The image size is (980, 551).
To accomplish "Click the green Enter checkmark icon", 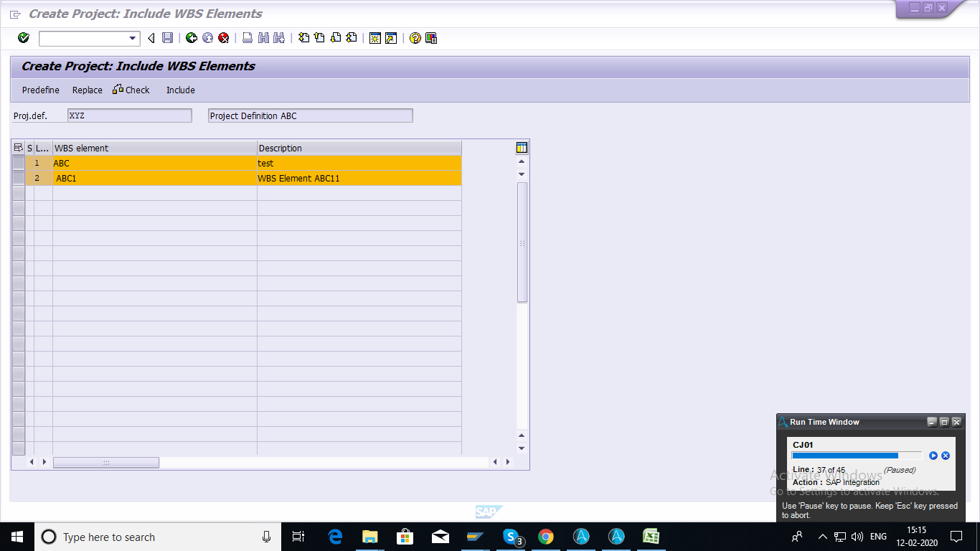I will point(24,38).
